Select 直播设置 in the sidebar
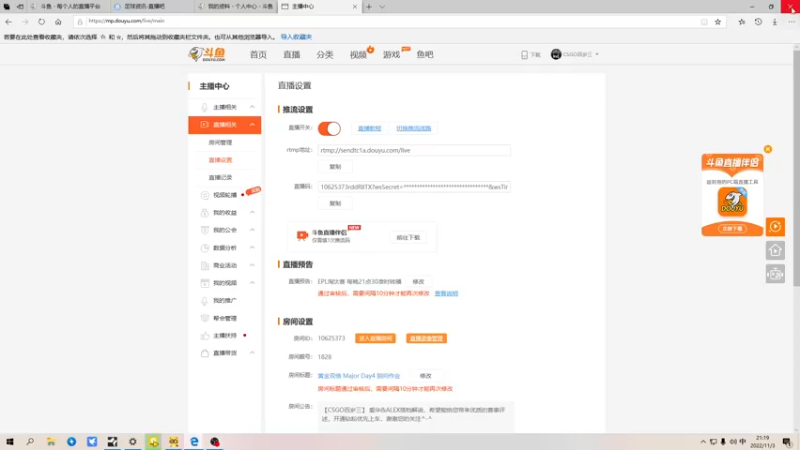Screen dimensions: 800x450 220,160
